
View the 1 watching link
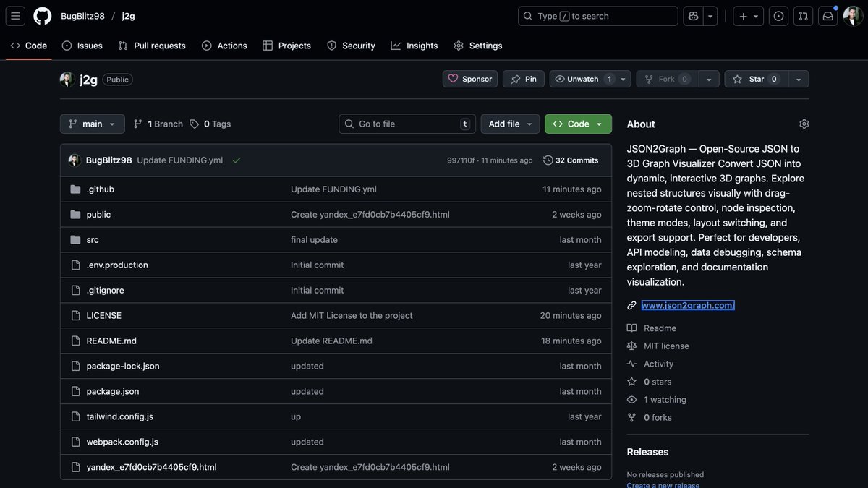[x=665, y=400]
